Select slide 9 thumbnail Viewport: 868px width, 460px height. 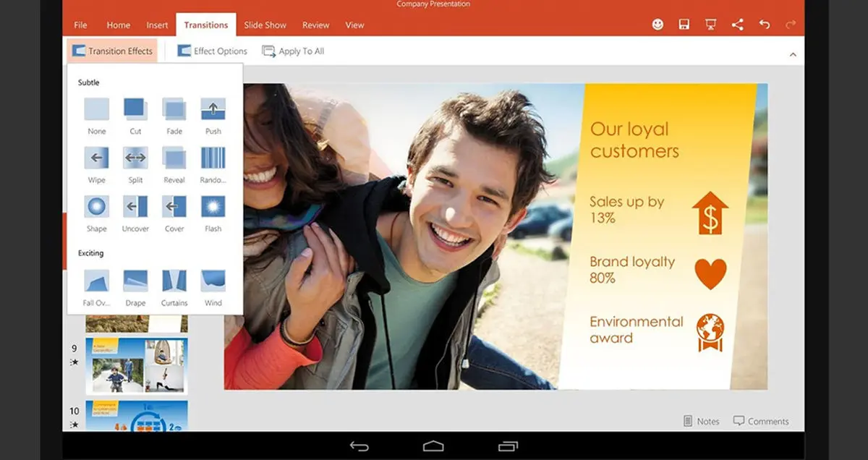click(136, 365)
